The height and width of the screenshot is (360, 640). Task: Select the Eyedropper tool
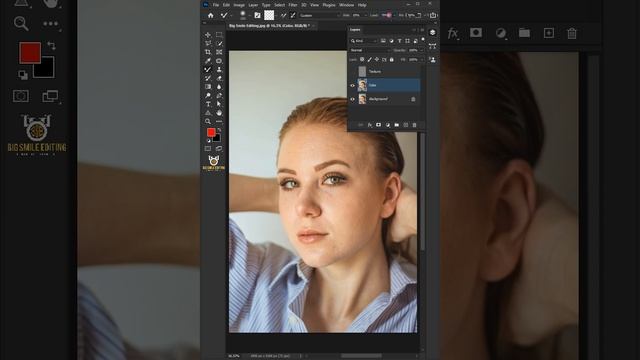tap(208, 61)
